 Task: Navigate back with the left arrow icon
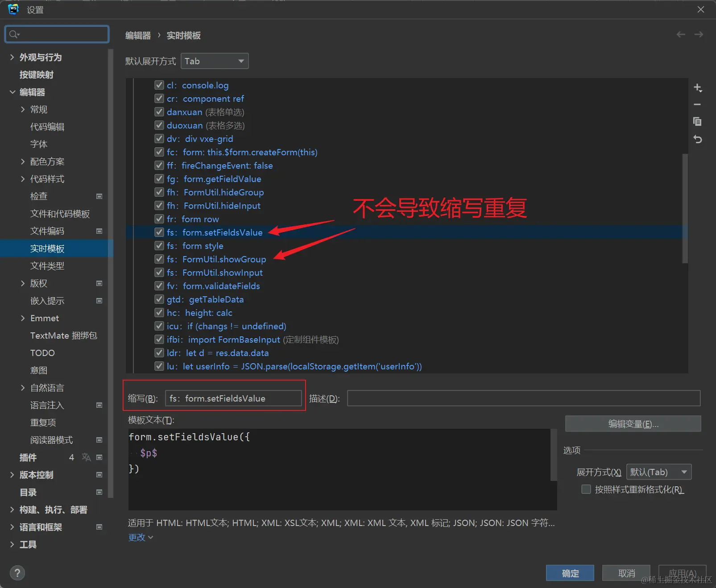[x=681, y=34]
